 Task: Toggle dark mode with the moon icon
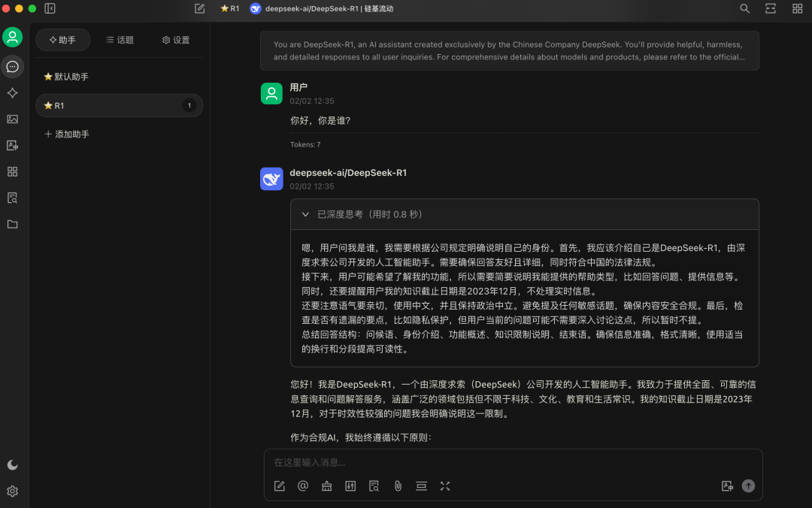(13, 465)
